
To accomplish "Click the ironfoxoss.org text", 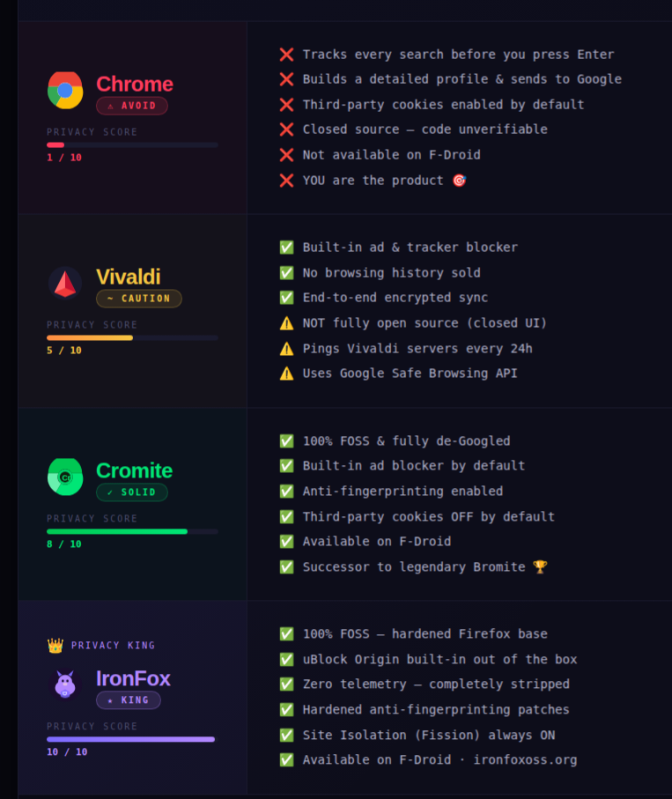I will (x=528, y=759).
